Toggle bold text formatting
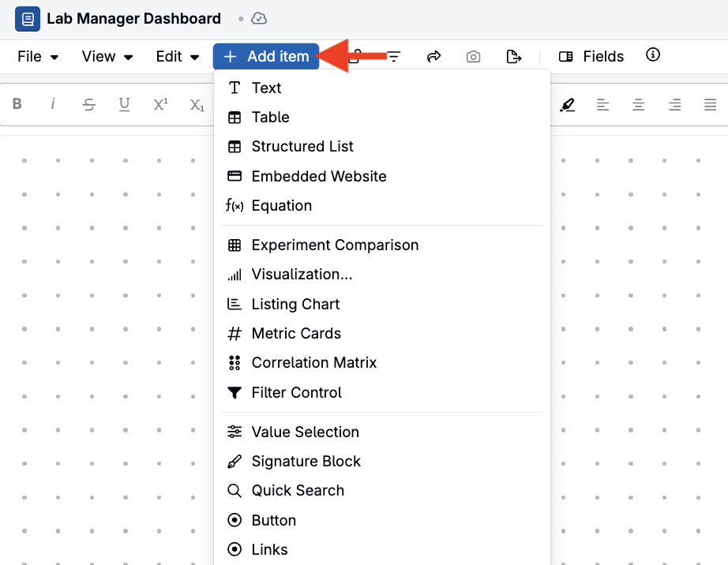 click(x=17, y=104)
